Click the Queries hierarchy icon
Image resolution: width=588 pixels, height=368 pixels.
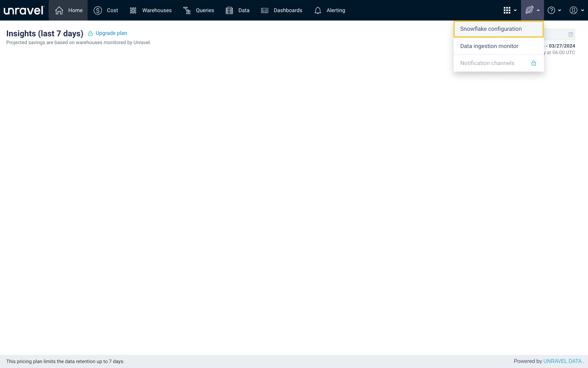pos(187,10)
